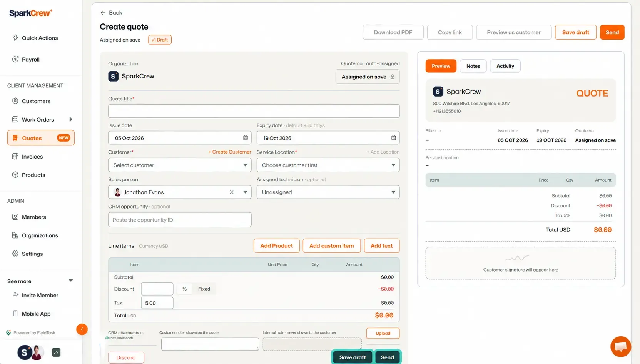Click Preview as customer button

(513, 32)
